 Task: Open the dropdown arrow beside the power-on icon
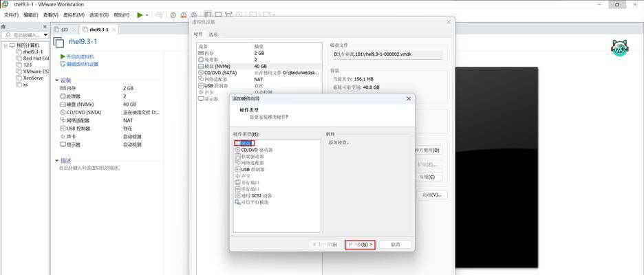click(x=147, y=15)
